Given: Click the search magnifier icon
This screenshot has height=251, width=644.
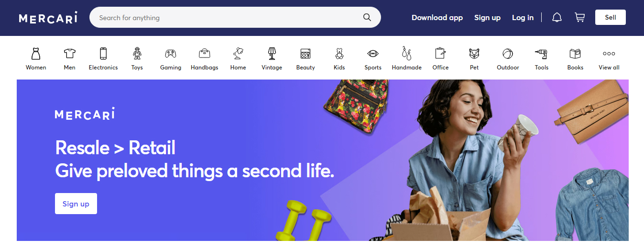Looking at the screenshot, I should click(x=367, y=18).
